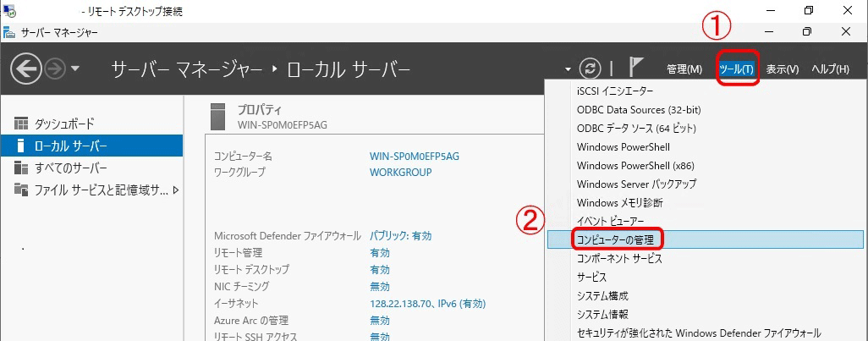Click the ファイル サービス folder icon
The height and width of the screenshot is (341, 868).
21,190
